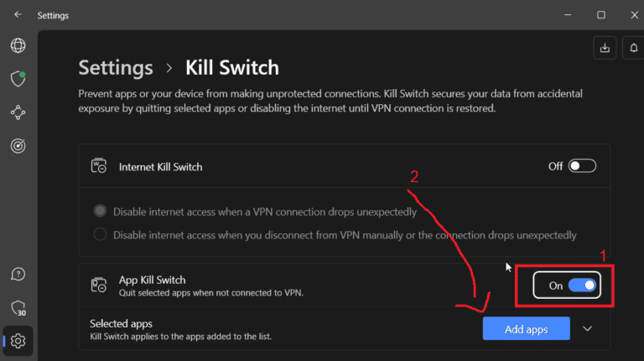Click the download icon at top right
The width and height of the screenshot is (644, 361).
[604, 48]
